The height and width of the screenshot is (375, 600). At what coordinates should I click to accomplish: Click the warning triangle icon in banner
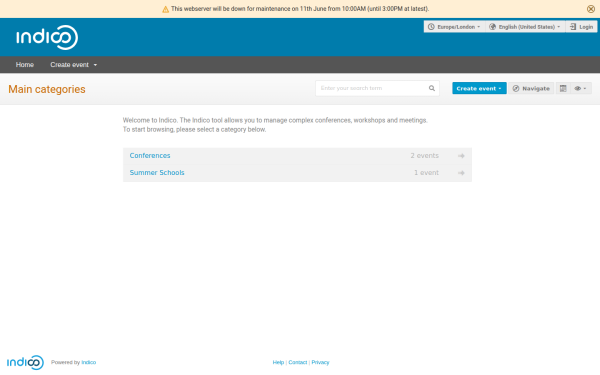click(165, 9)
